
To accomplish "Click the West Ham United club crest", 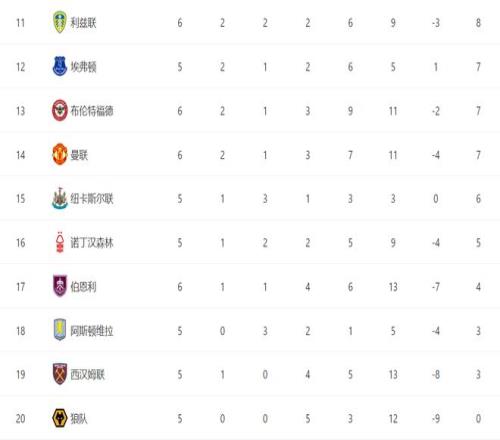I will point(60,374).
